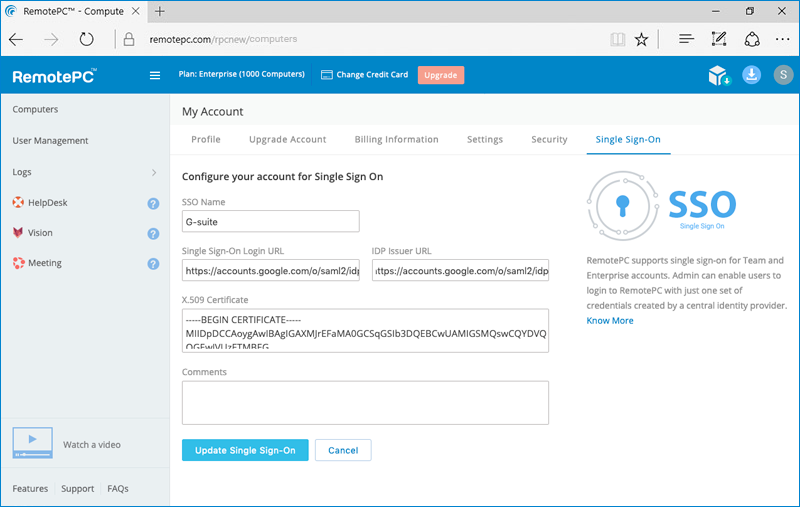Click the deployment package box icon
The width and height of the screenshot is (800, 507).
pos(718,75)
